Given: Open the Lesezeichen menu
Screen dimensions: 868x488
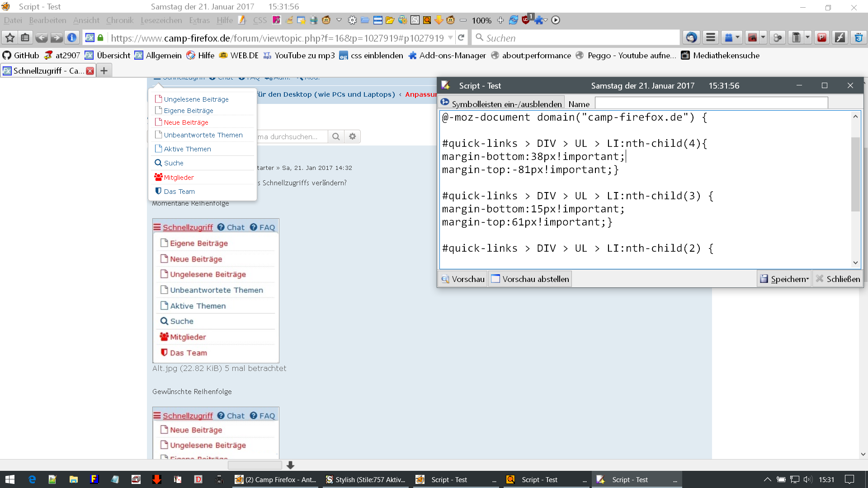Looking at the screenshot, I should (161, 20).
